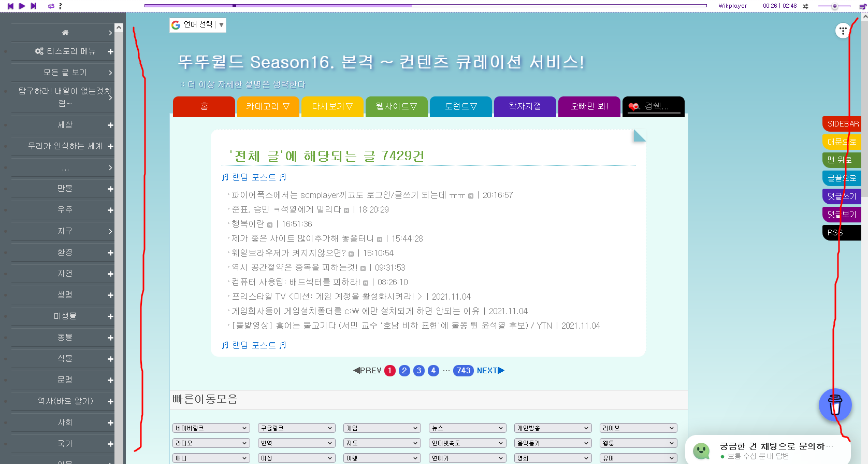Expand 우리가 인식하는 세계 category

(x=110, y=147)
